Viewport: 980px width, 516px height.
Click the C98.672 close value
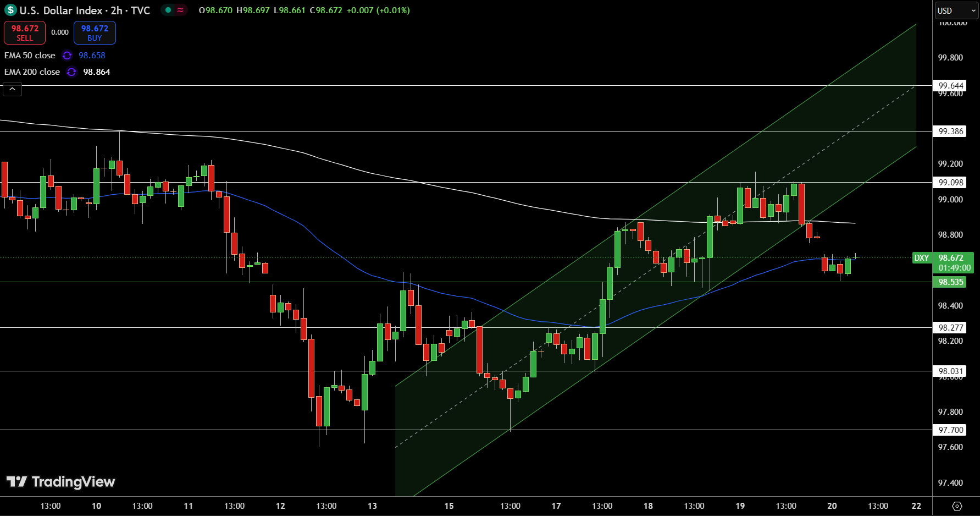tap(326, 10)
